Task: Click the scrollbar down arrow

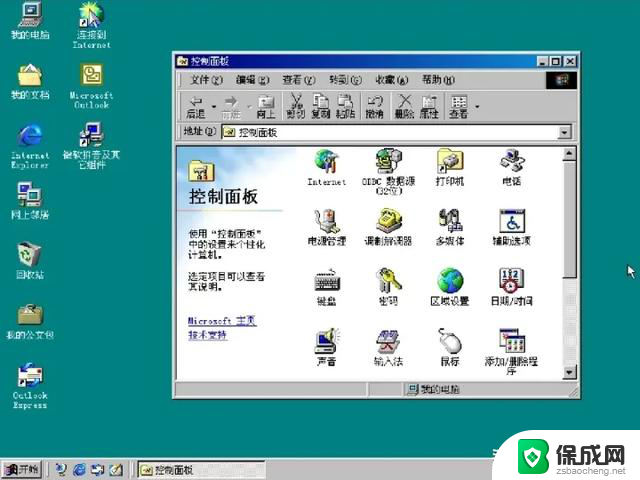Action: 569,372
